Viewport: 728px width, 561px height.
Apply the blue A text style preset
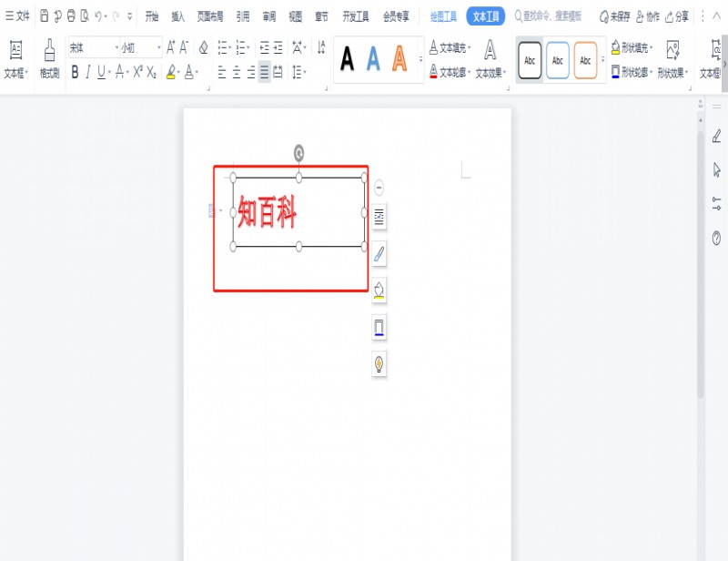(x=373, y=59)
